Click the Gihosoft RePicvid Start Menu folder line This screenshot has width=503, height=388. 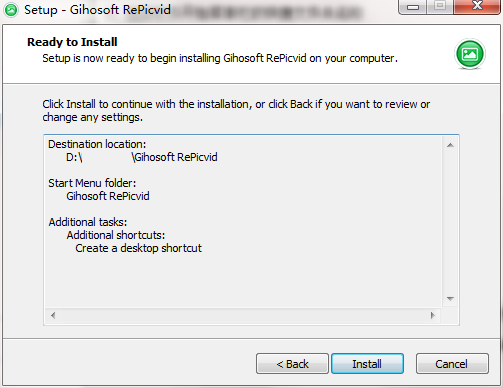point(108,196)
